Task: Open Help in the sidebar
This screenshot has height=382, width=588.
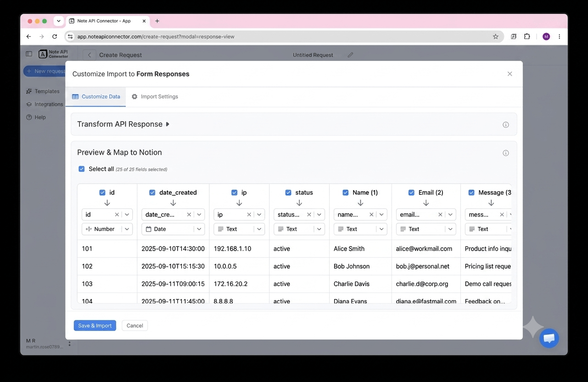Action: click(36, 117)
